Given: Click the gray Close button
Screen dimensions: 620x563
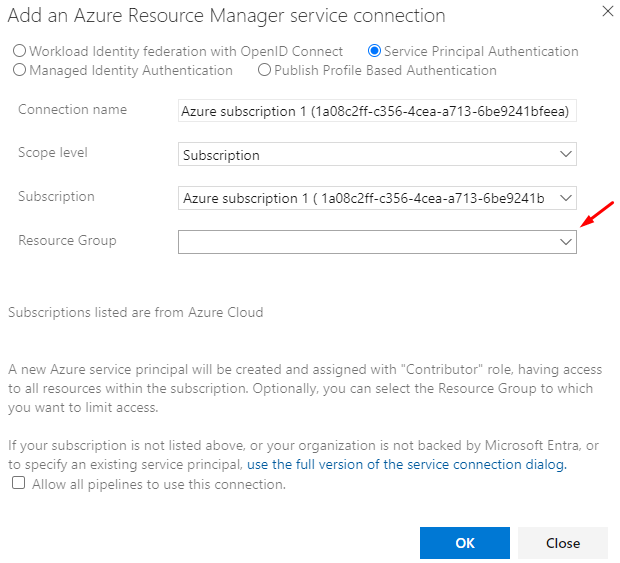Looking at the screenshot, I should [x=562, y=543].
